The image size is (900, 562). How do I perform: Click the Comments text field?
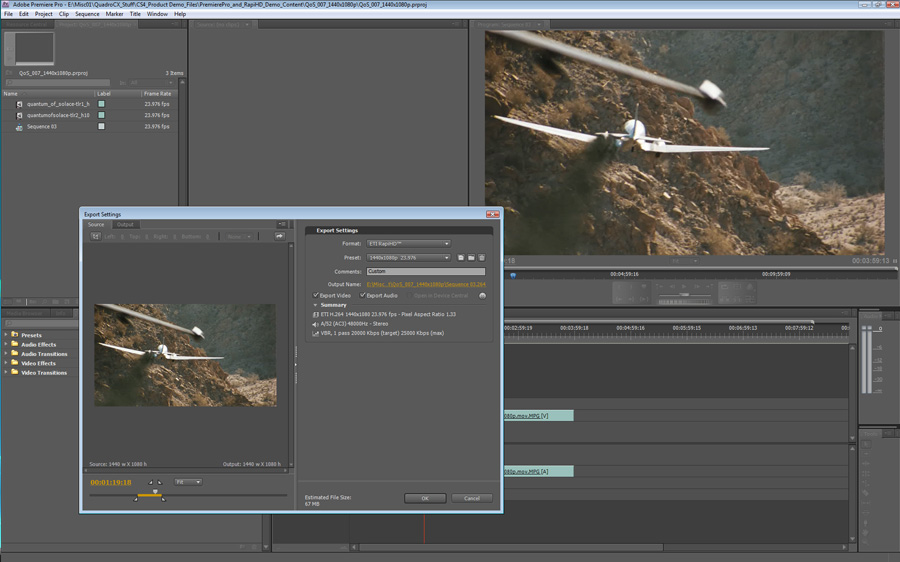tap(425, 271)
